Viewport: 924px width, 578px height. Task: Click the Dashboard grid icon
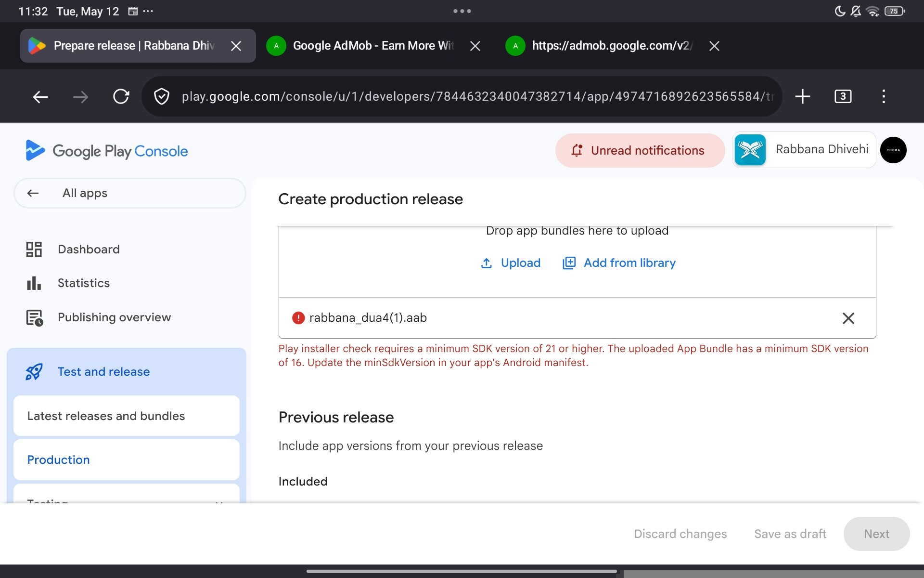(x=34, y=249)
